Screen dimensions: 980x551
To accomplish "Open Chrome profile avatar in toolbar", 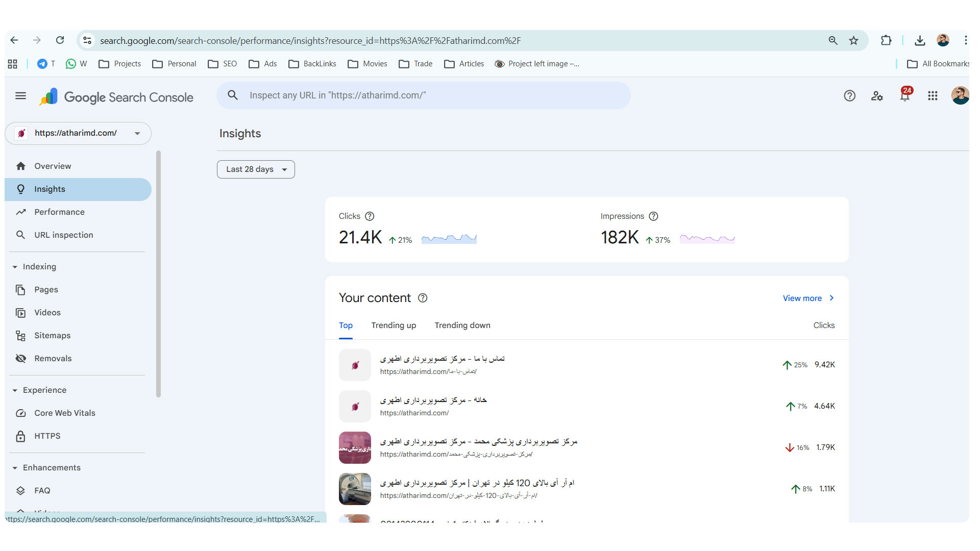I will 943,40.
